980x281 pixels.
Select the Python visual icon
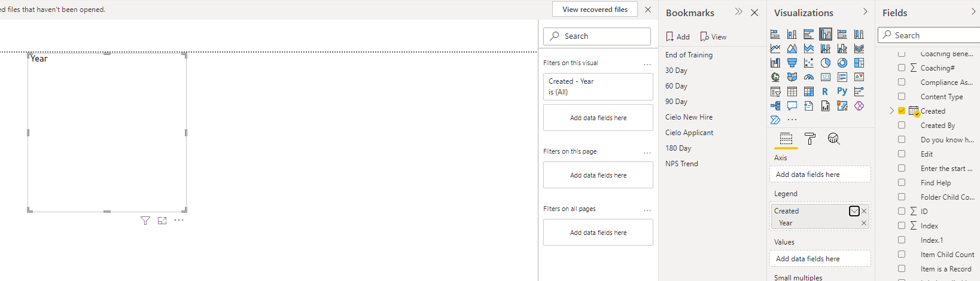click(842, 91)
